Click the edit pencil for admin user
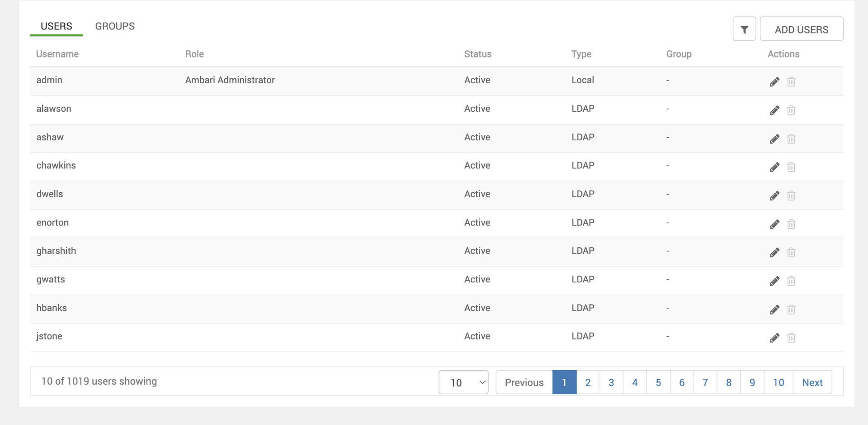 pyautogui.click(x=774, y=81)
